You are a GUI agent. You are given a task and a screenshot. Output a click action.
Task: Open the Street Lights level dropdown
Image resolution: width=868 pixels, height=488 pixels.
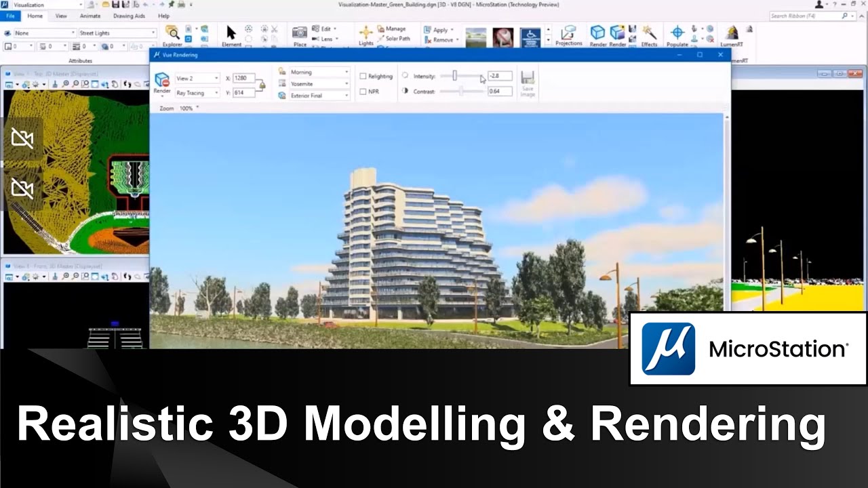click(117, 33)
